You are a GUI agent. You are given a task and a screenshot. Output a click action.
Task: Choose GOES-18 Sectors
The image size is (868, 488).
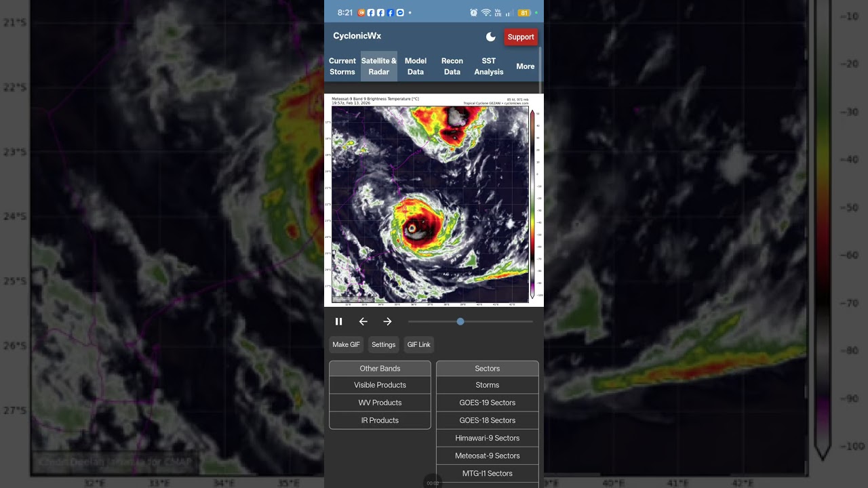[488, 420]
